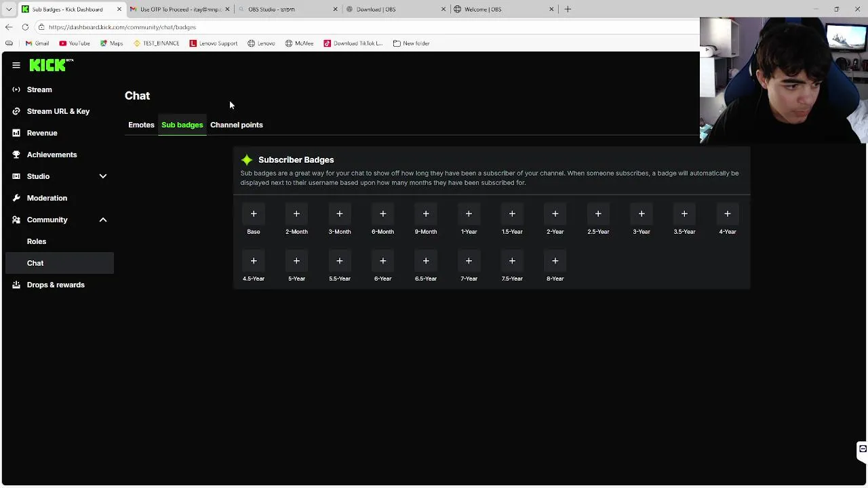Switch to the Emotes tab
This screenshot has width=868, height=488.
pyautogui.click(x=141, y=125)
